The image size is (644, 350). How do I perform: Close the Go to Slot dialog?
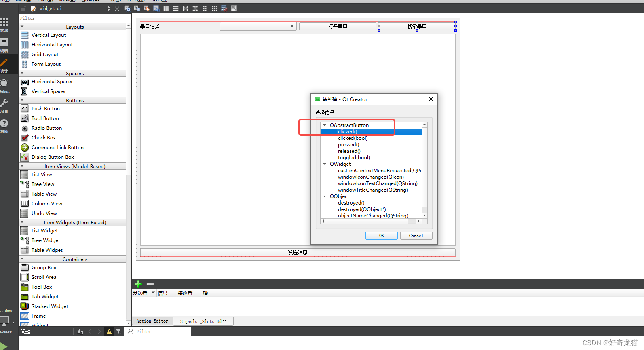pos(431,99)
